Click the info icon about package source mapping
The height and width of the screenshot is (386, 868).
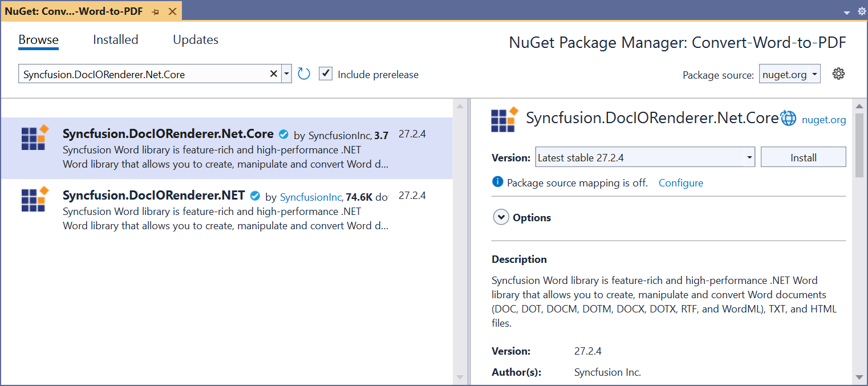coord(496,182)
